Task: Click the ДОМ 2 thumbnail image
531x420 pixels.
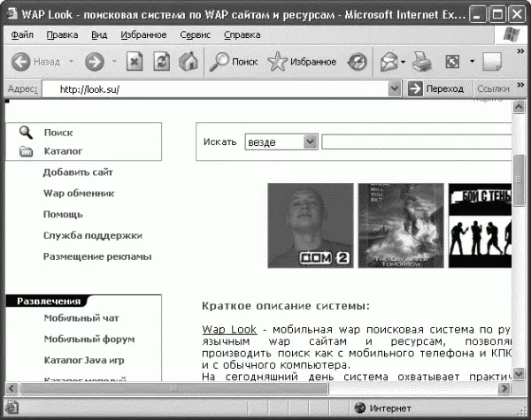Action: coord(311,225)
